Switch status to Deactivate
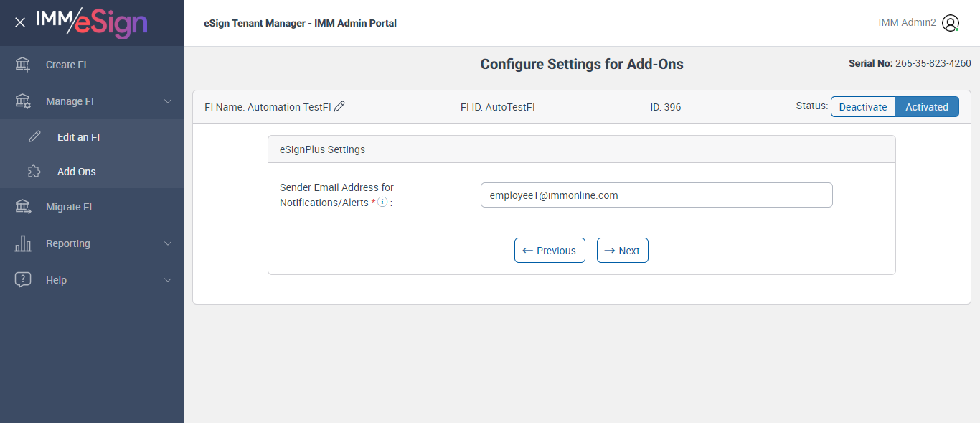980x423 pixels. click(863, 107)
